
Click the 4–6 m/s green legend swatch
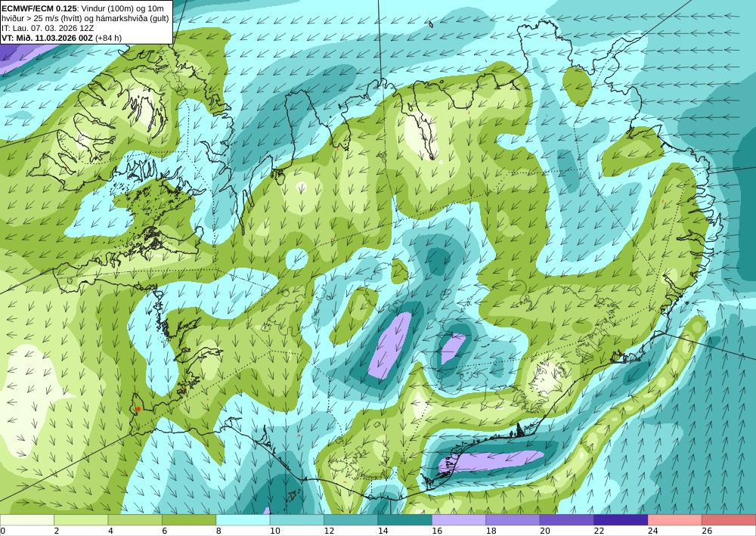point(135,520)
